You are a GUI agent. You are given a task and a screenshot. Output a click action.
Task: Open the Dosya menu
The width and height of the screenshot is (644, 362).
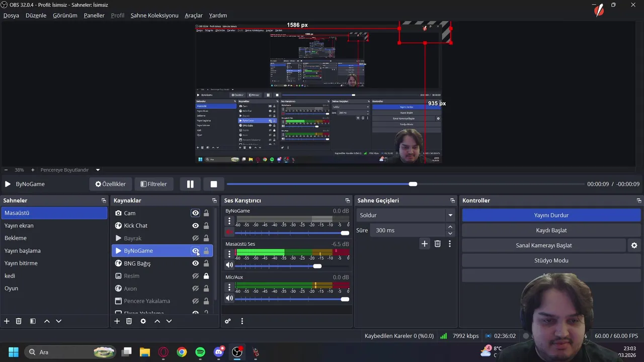coord(11,16)
